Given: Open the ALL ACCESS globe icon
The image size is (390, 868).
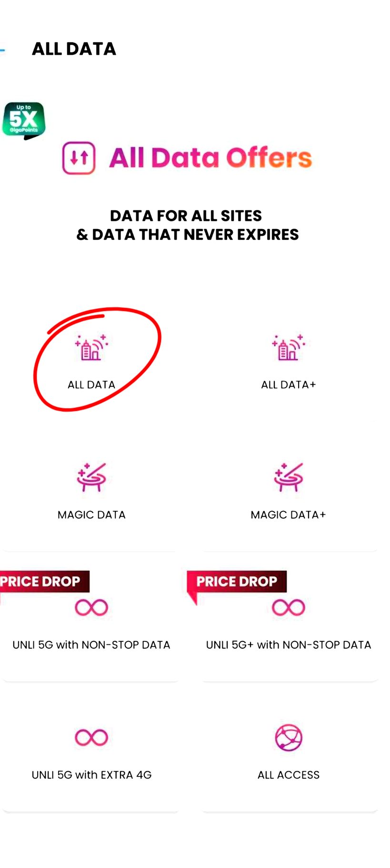Looking at the screenshot, I should 289,738.
